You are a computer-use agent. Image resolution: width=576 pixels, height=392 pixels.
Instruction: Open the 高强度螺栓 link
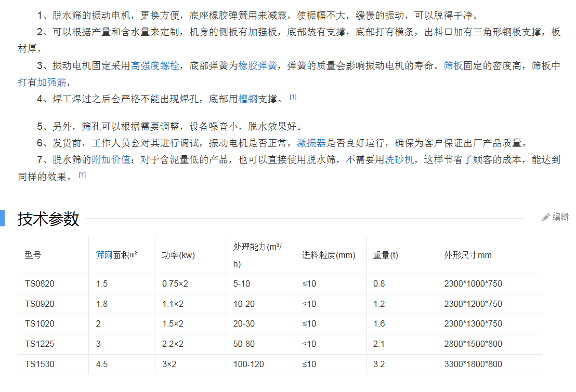155,66
